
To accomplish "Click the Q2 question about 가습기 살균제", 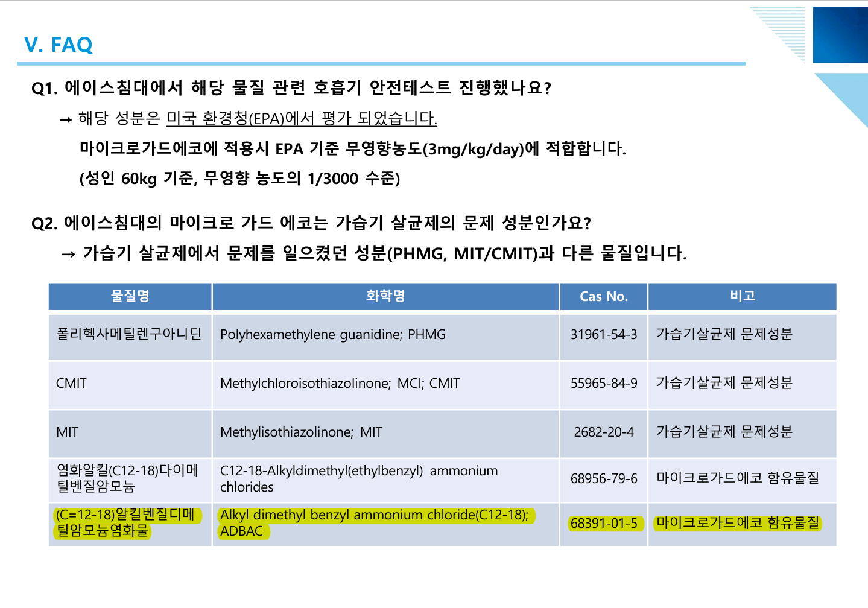I will coord(311,223).
